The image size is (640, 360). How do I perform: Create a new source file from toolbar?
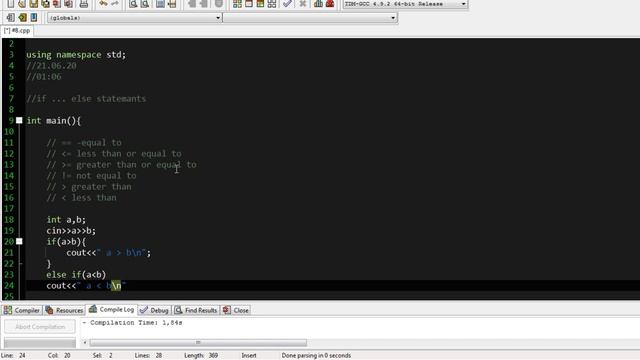(x=11, y=4)
